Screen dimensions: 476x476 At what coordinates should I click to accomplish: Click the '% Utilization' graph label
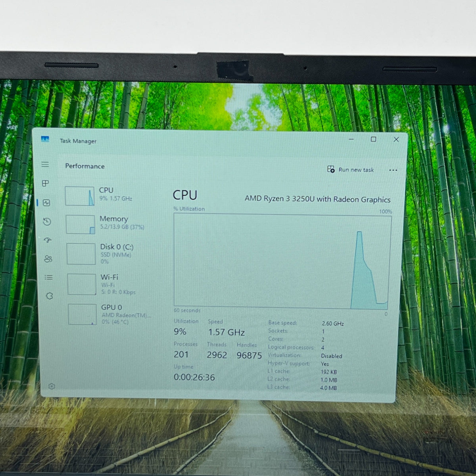click(x=189, y=209)
